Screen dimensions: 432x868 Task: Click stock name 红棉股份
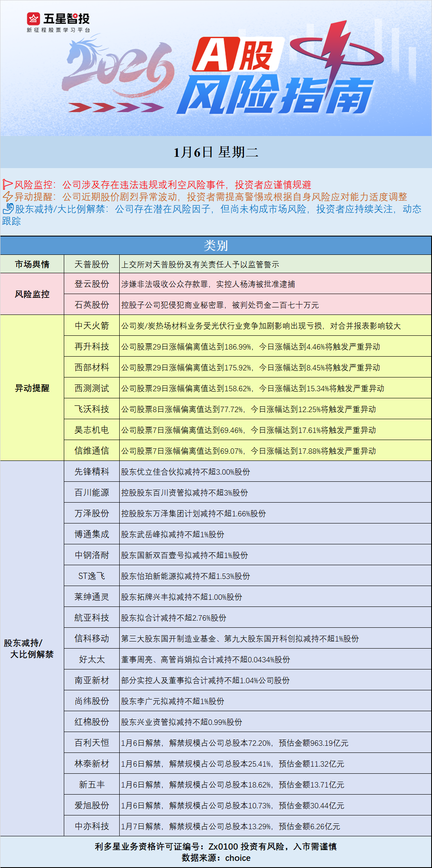[x=92, y=722]
